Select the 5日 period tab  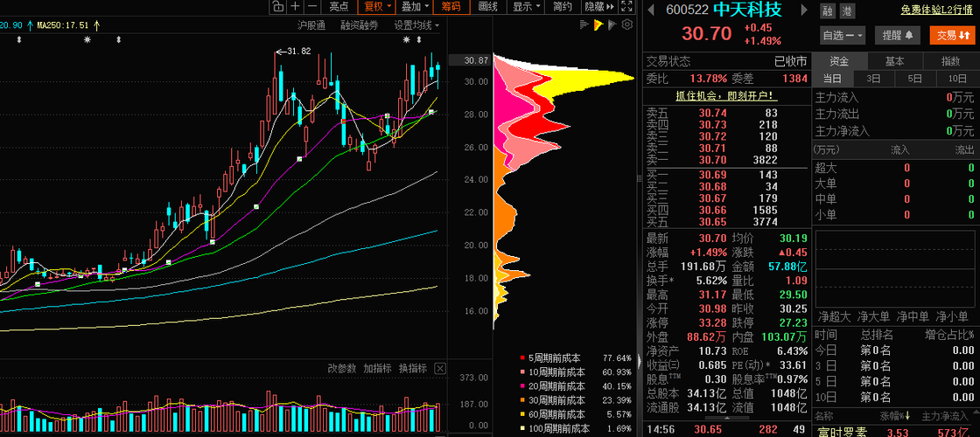click(915, 79)
